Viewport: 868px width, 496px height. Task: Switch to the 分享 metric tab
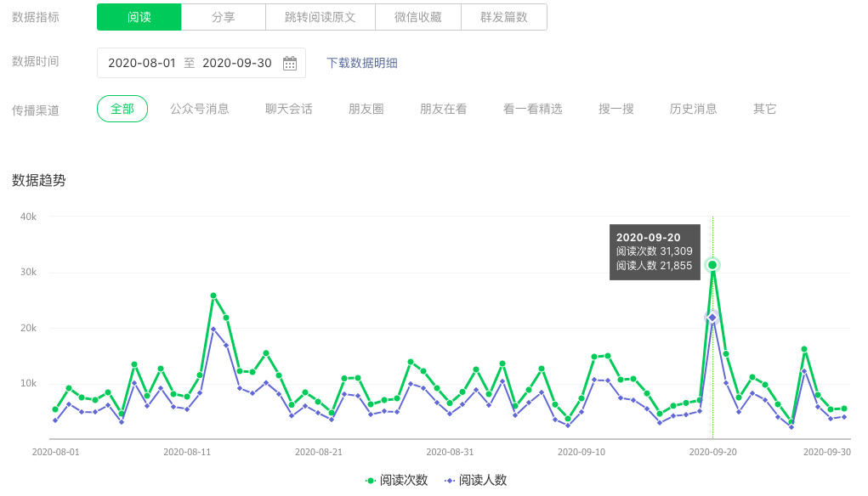223,17
